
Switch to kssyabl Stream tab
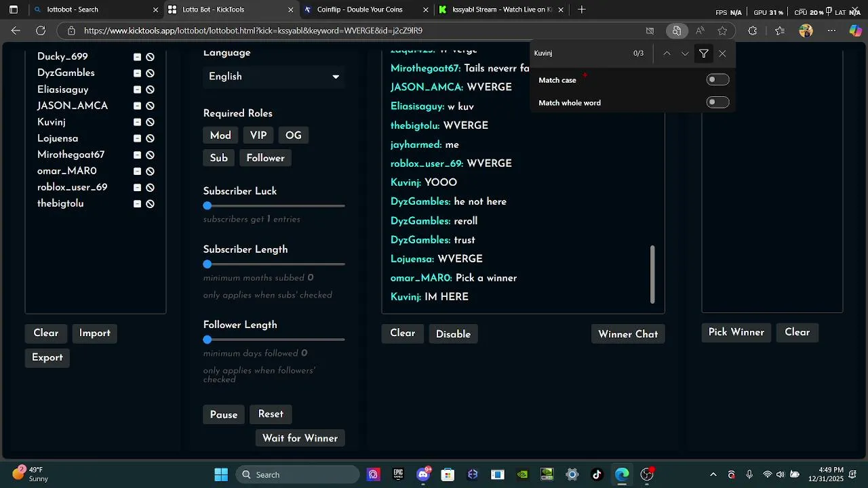pyautogui.click(x=501, y=9)
